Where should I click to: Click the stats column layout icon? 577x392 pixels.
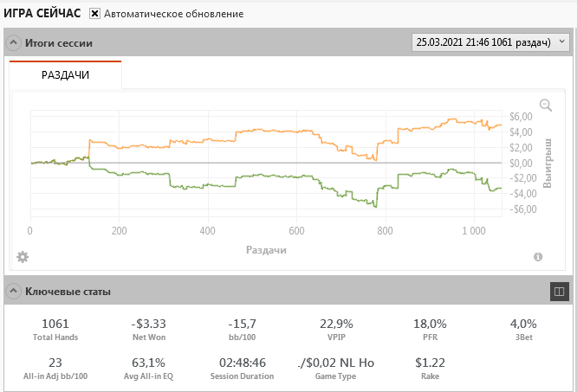(x=559, y=292)
